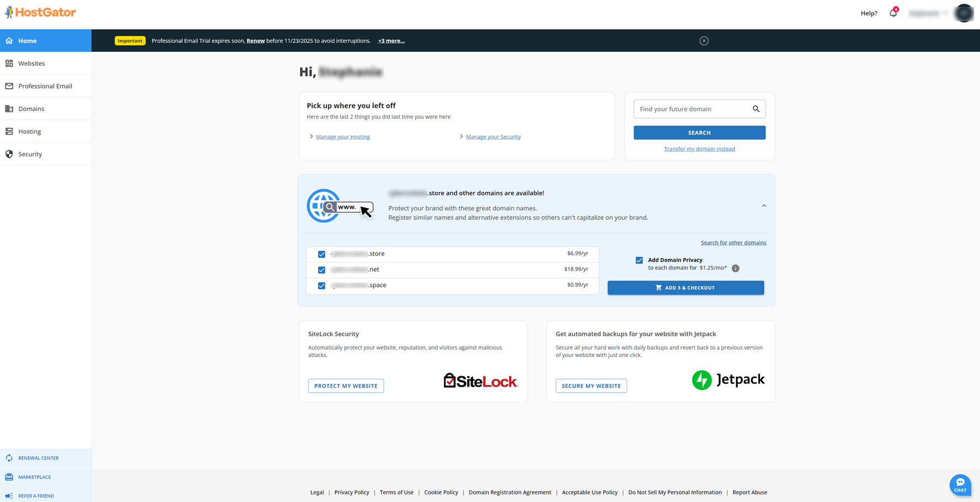This screenshot has width=980, height=502.
Task: Focus the Find your future domain field
Action: pos(691,109)
